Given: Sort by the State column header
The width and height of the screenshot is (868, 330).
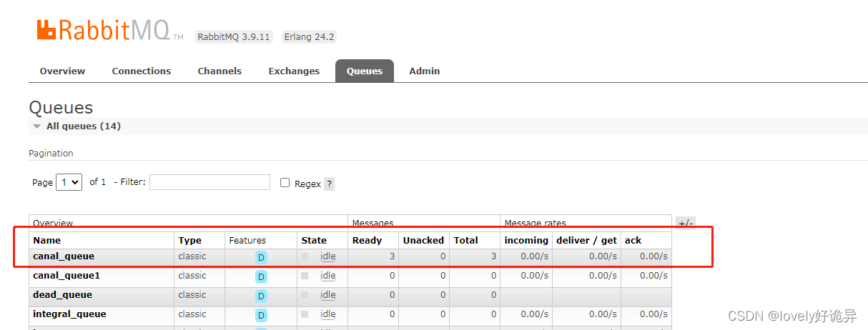Looking at the screenshot, I should coord(314,240).
